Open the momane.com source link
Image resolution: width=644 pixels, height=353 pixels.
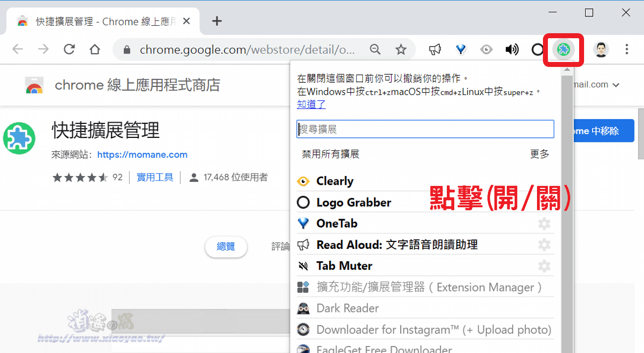coord(142,155)
